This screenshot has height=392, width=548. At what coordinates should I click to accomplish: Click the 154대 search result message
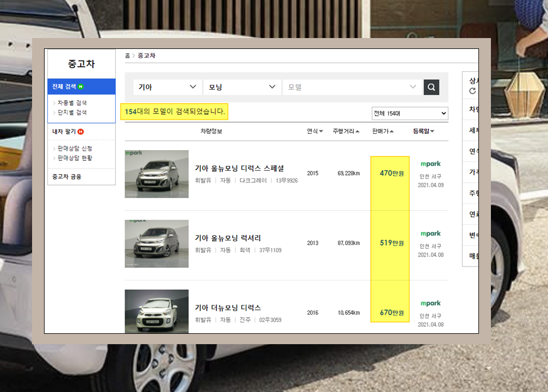(175, 111)
